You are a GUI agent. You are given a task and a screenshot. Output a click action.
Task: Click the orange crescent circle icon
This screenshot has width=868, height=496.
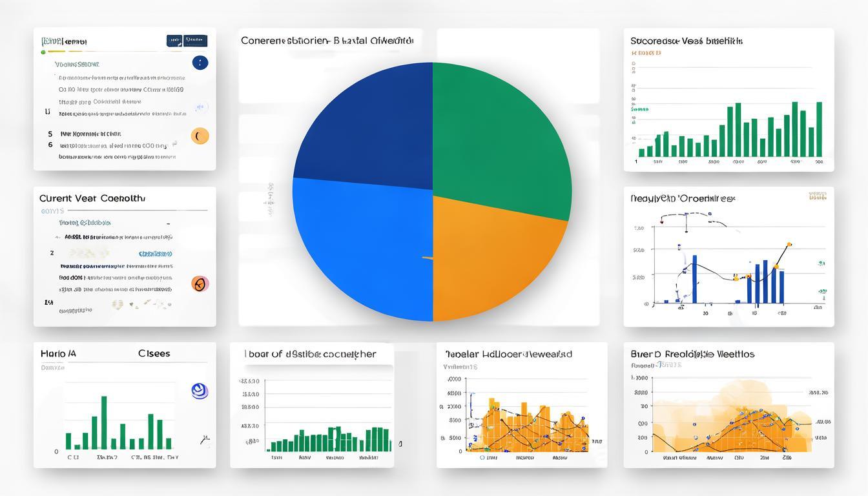point(200,136)
